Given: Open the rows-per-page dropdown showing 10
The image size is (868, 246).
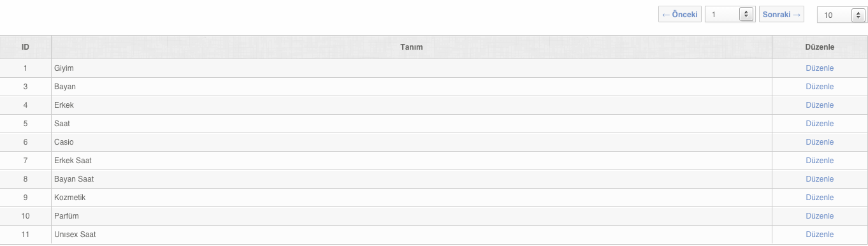Looking at the screenshot, I should click(842, 15).
